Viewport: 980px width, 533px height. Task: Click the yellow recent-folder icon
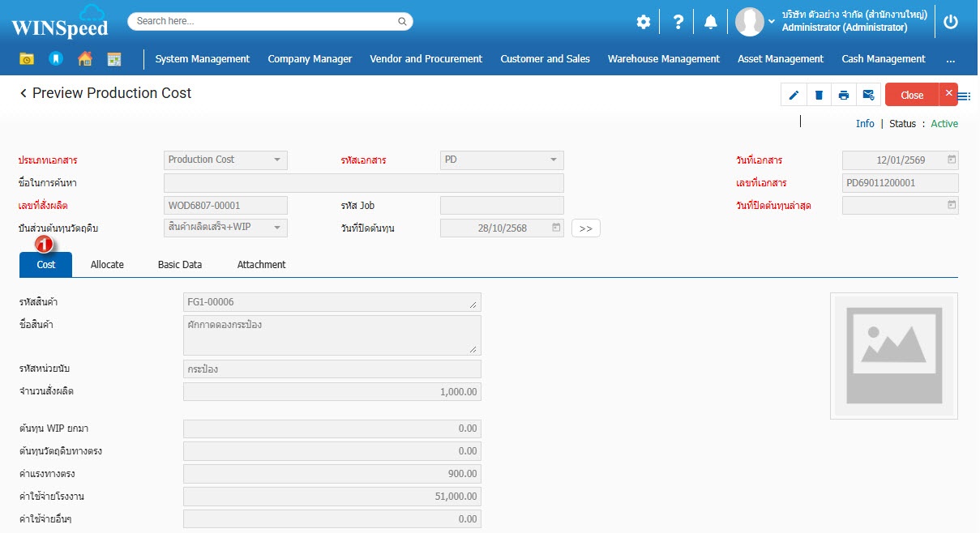tap(27, 59)
